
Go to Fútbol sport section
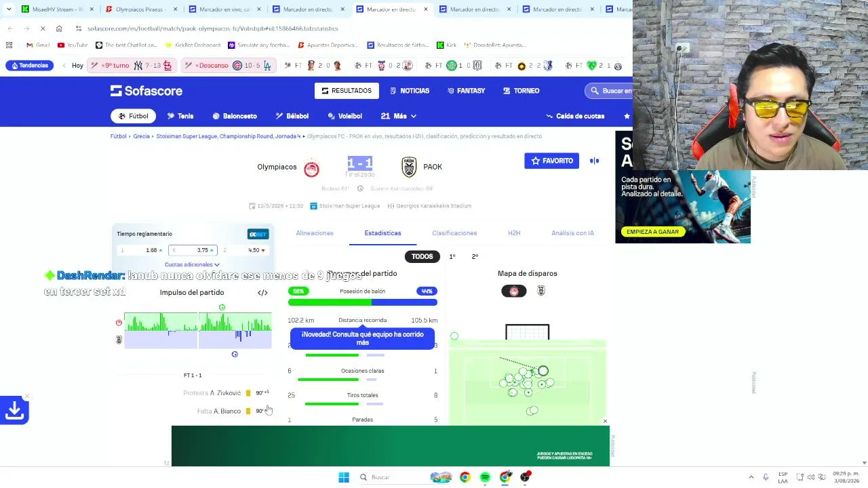pyautogui.click(x=133, y=117)
